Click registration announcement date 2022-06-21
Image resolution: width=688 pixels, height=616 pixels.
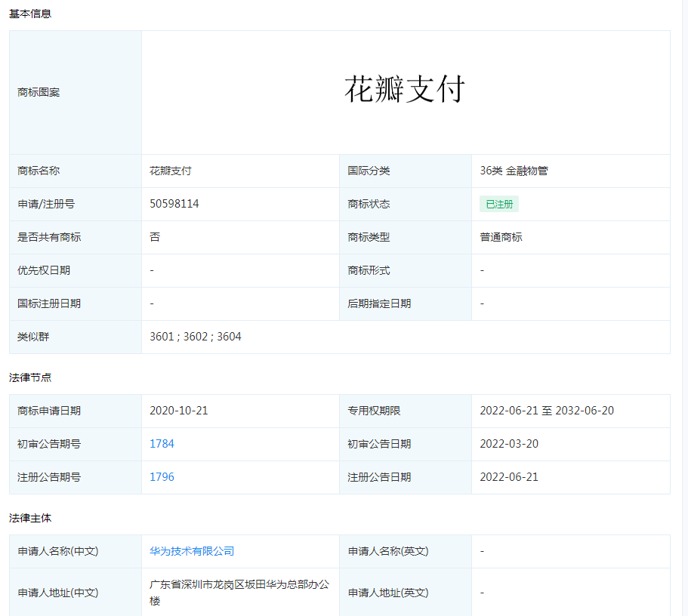click(x=509, y=477)
